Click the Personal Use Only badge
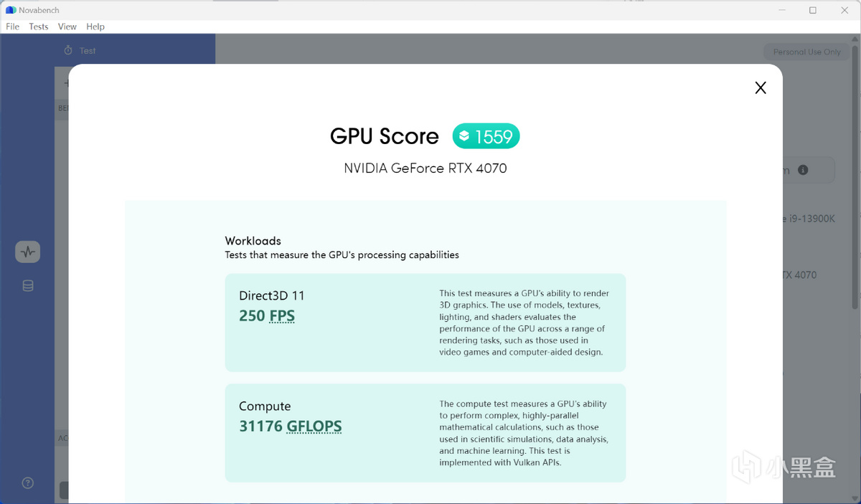The width and height of the screenshot is (861, 504). click(806, 52)
